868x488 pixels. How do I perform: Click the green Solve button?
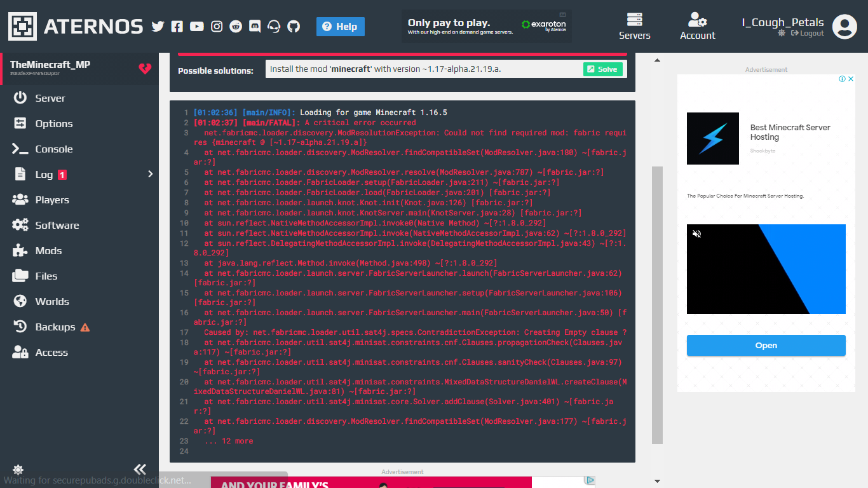(x=603, y=69)
